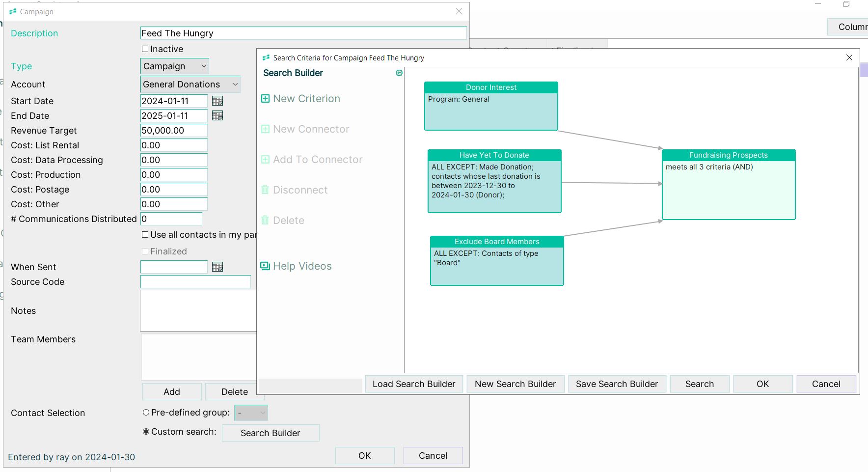Click Cancel in Campaign window
This screenshot has height=472, width=868.
pos(433,456)
